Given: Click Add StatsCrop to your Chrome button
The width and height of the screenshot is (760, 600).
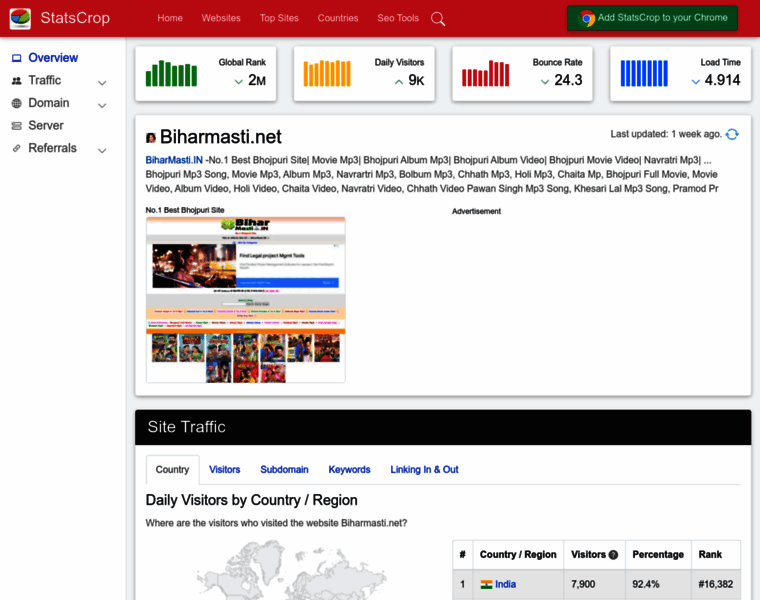Looking at the screenshot, I should click(x=652, y=18).
